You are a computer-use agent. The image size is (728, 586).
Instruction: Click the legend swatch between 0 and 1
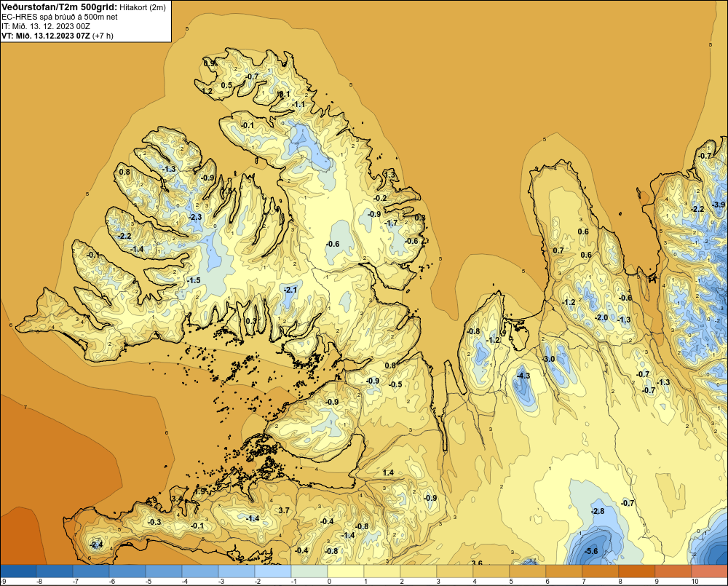coord(346,571)
